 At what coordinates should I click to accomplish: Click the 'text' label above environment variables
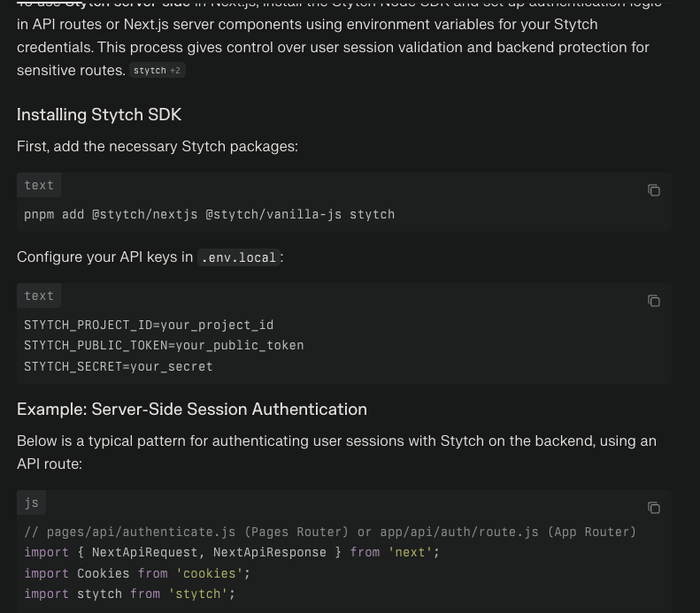39,296
